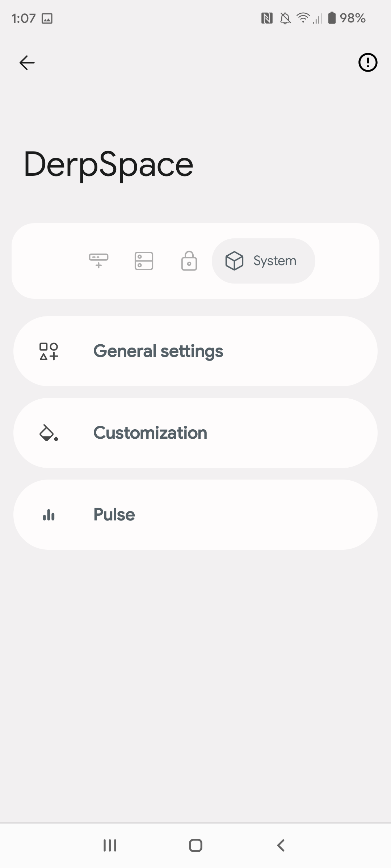This screenshot has width=391, height=868.
Task: Tap the back chevron in navigation bar
Action: click(281, 845)
